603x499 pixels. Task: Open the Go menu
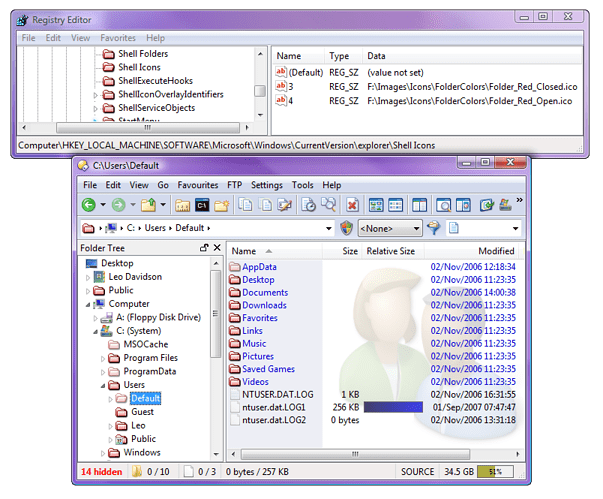tap(163, 185)
